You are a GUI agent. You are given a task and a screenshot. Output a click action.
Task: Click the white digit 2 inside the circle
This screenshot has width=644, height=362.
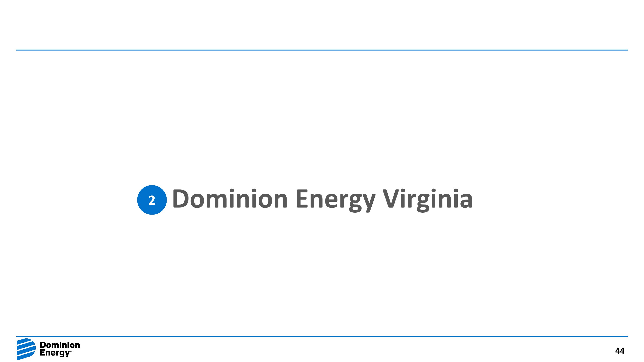[152, 200]
